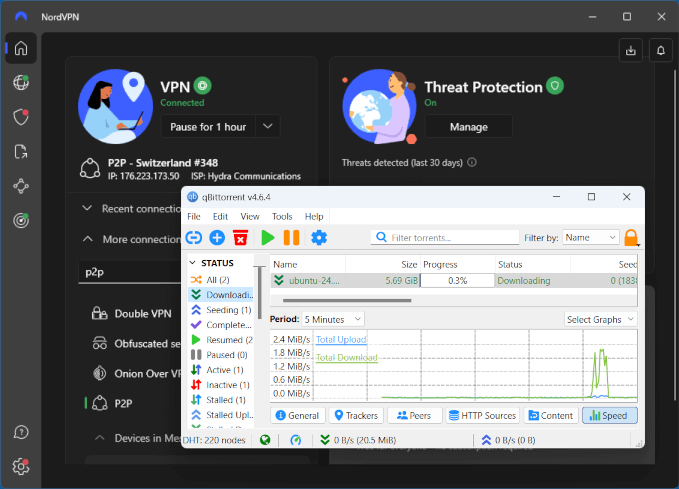Click info icon beside Threats detected
The height and width of the screenshot is (489, 679).
[x=472, y=162]
